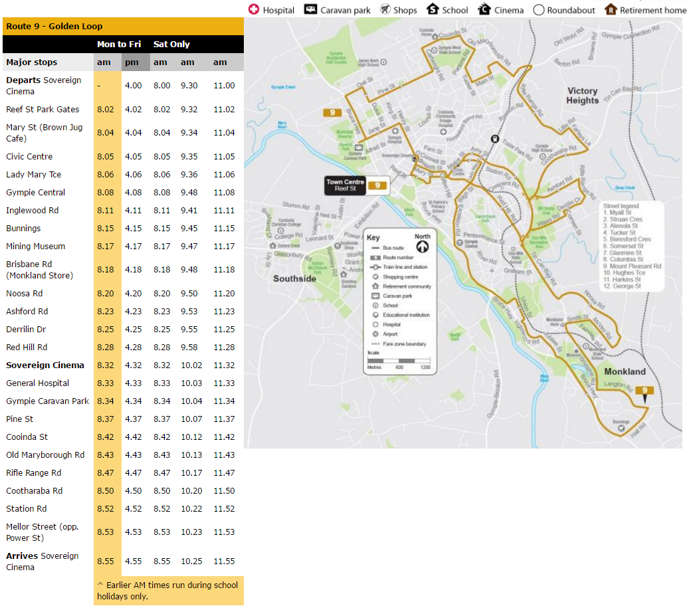Click the route 9 marker below Monkland label
This screenshot has height=616, width=693.
pyautogui.click(x=644, y=392)
